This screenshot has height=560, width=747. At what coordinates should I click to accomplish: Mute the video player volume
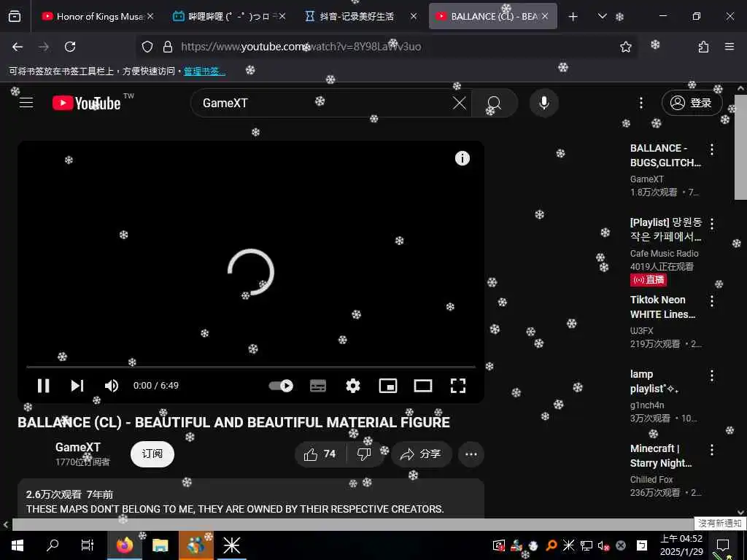tap(112, 385)
